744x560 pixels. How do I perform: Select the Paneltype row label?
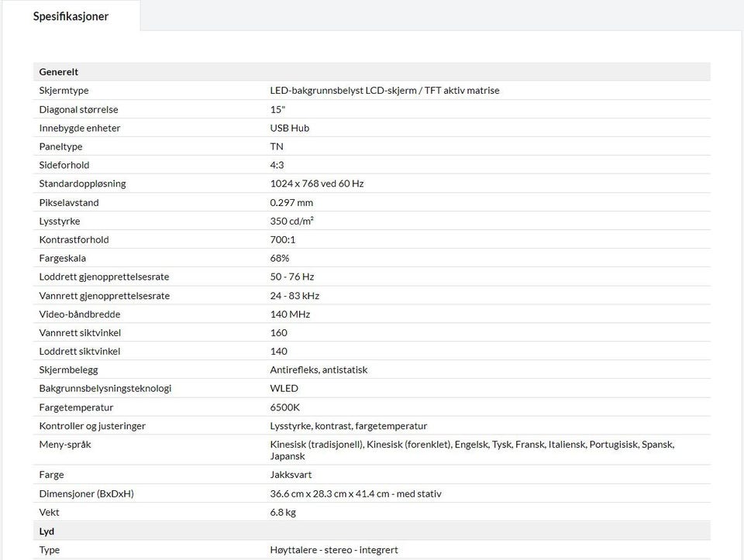(x=60, y=146)
